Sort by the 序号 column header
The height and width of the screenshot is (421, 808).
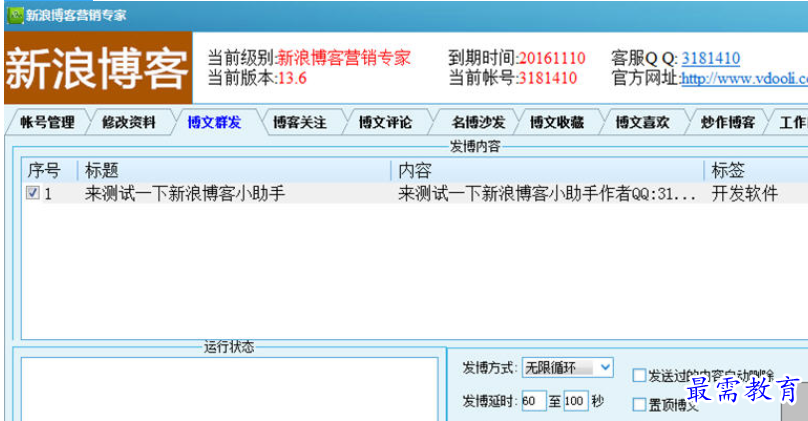tap(49, 170)
